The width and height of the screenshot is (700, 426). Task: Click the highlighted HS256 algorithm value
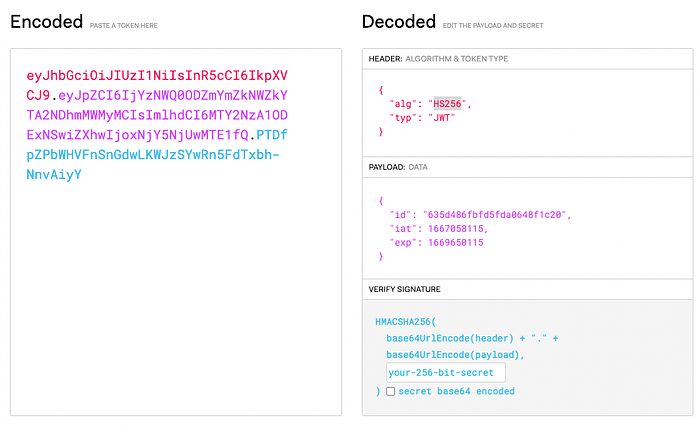pos(447,104)
